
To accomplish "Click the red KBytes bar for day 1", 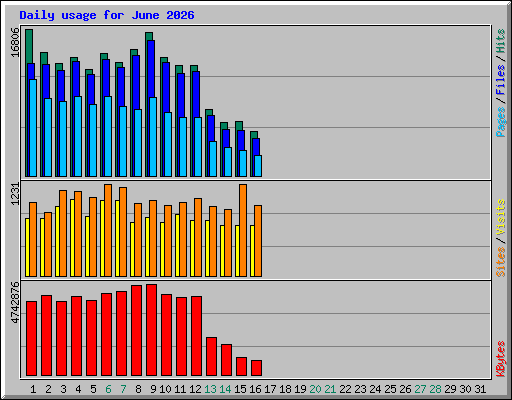I will (32, 339).
